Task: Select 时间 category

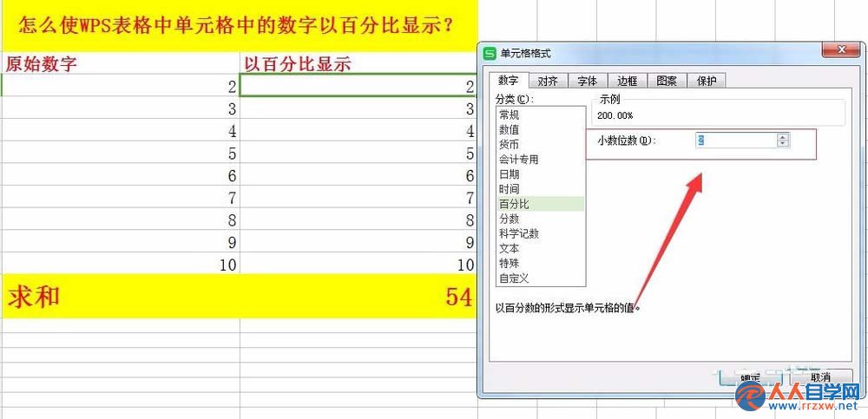Action: click(x=540, y=189)
